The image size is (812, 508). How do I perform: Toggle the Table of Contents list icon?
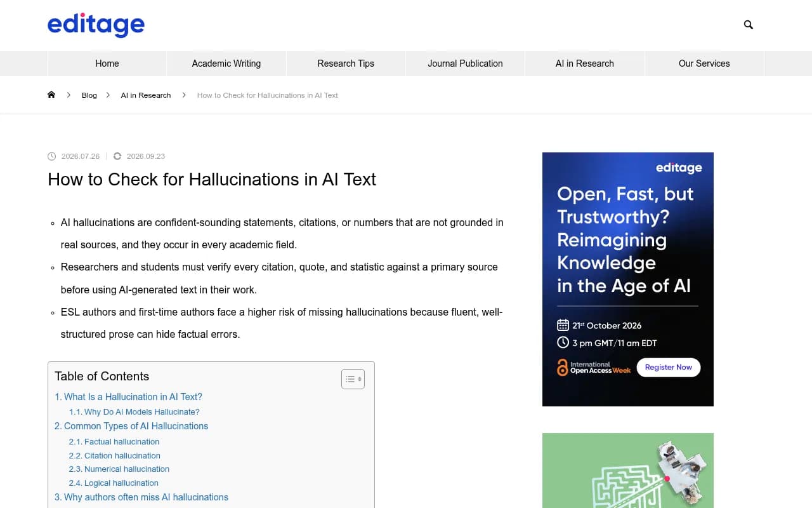(x=353, y=379)
